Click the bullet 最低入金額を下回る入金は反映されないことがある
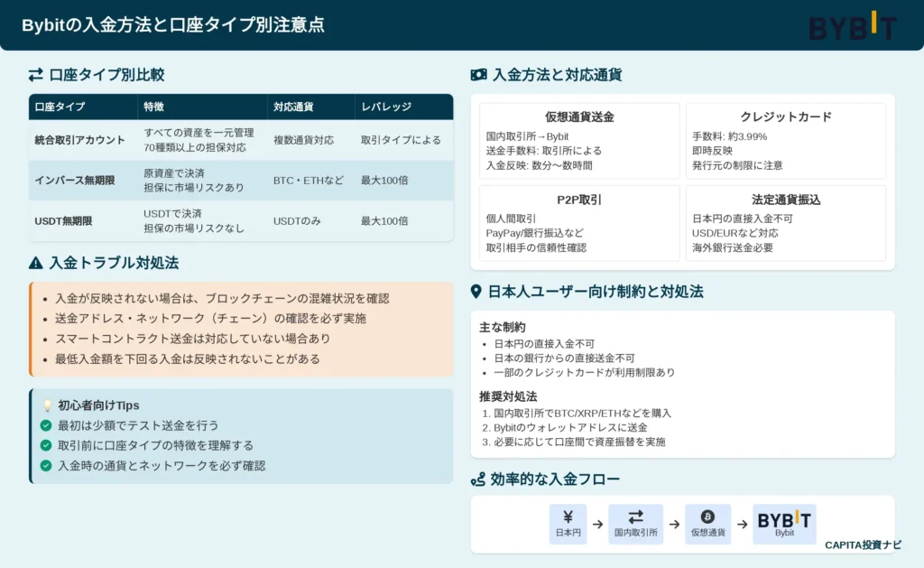Image resolution: width=924 pixels, height=568 pixels. point(188,359)
